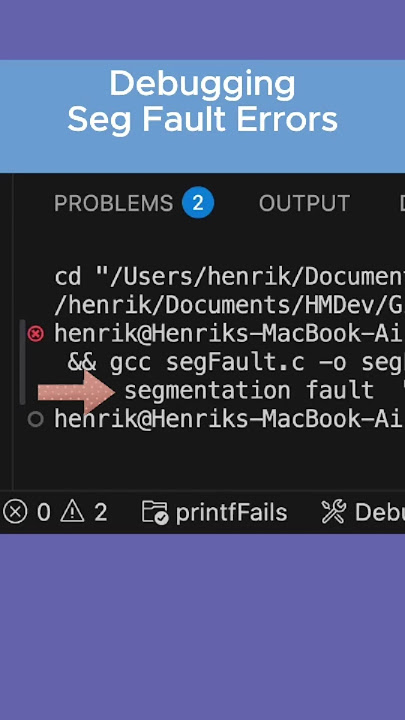
Task: Click the hollow circle prompt marker
Action: click(35, 419)
